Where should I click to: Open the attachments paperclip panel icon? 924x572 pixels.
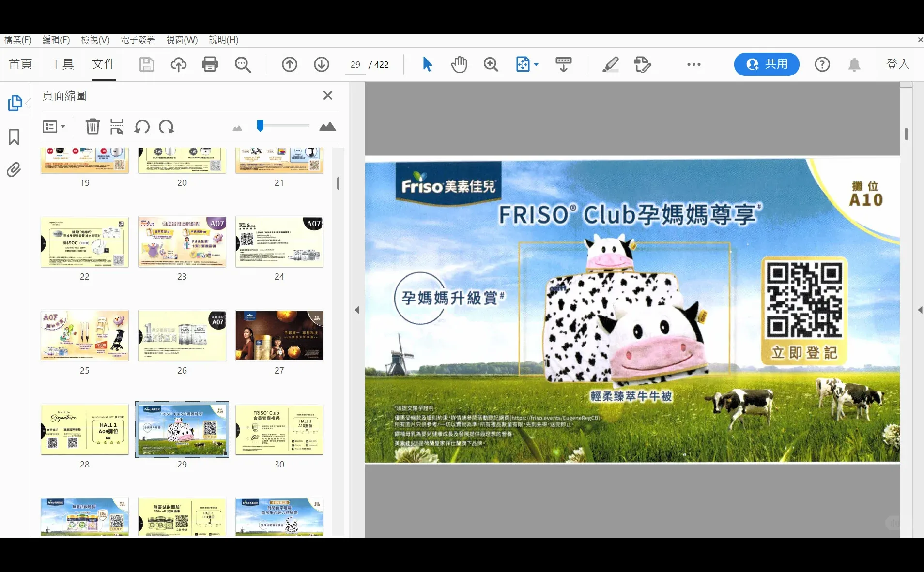tap(14, 170)
